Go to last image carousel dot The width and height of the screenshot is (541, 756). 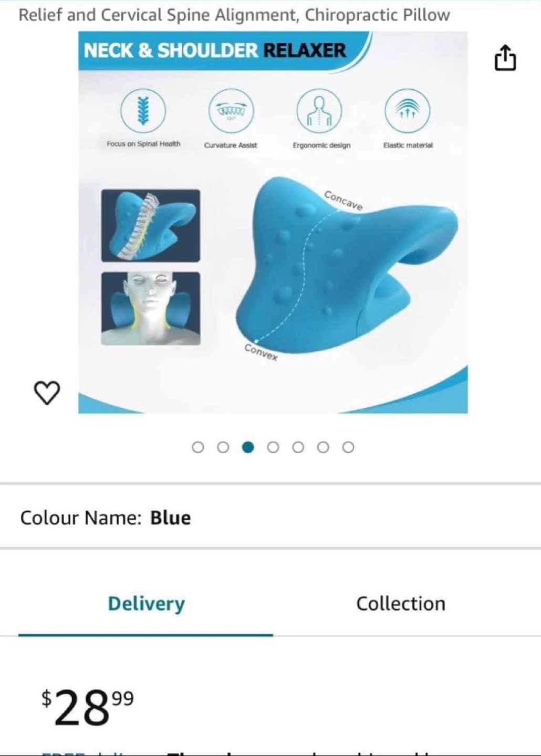tap(348, 447)
